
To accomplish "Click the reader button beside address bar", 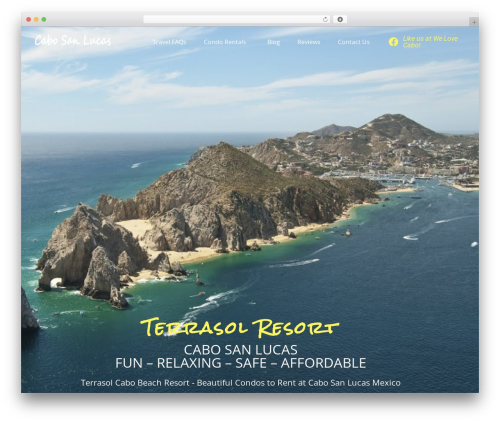I will (340, 20).
